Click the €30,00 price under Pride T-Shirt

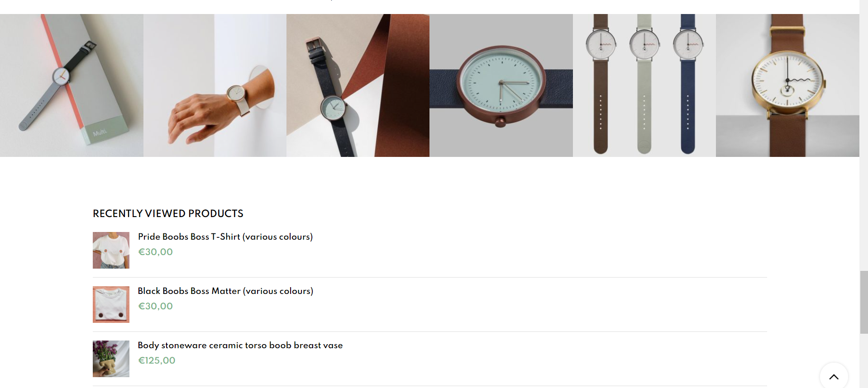[x=155, y=252]
